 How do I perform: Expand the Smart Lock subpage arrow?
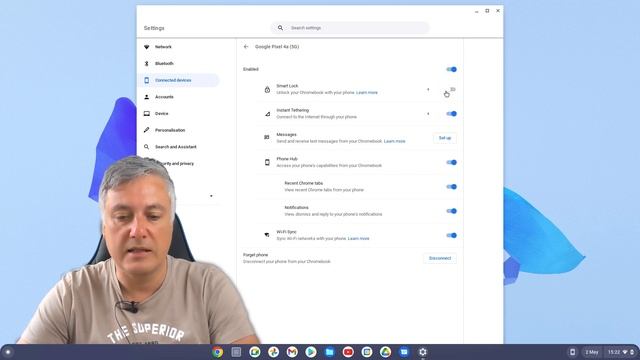point(428,89)
